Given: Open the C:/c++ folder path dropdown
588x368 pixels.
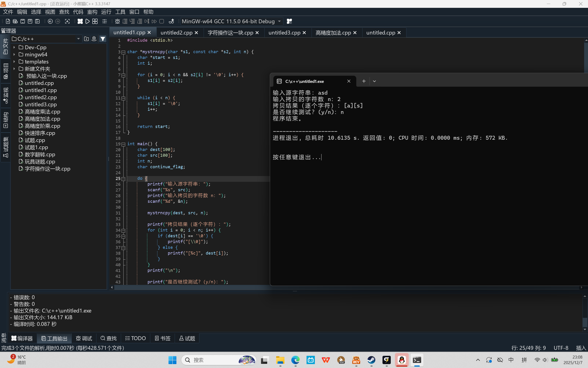Looking at the screenshot, I should (x=78, y=39).
